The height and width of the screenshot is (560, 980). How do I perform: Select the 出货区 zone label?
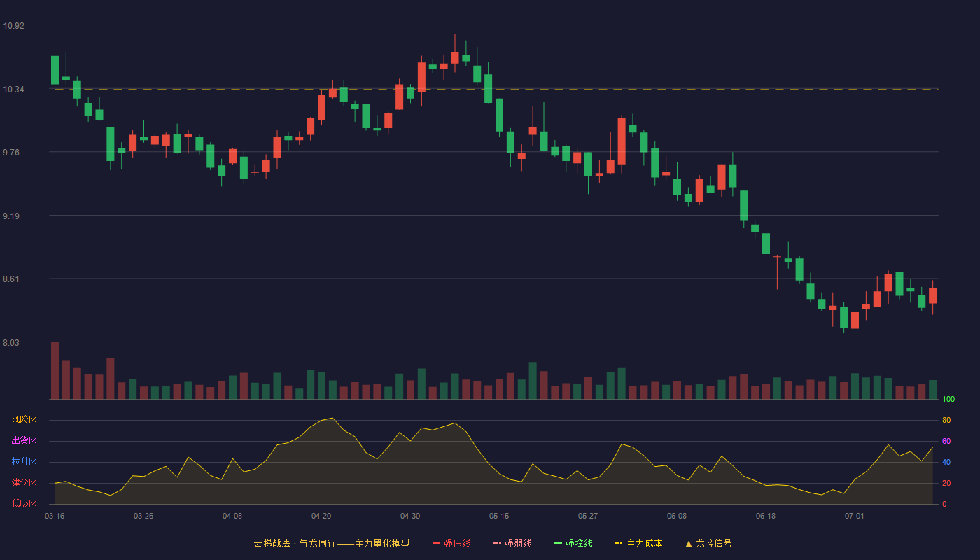24,441
